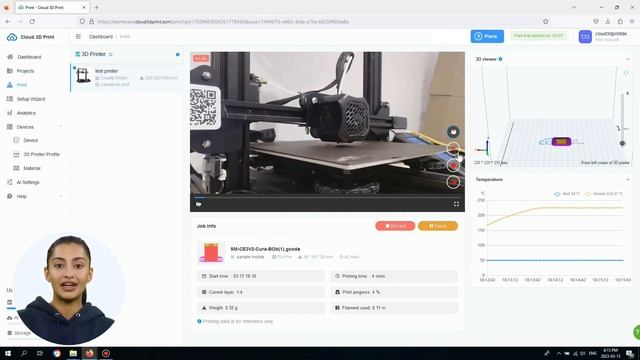
Task: Select the test printer entry
Action: pos(127,78)
